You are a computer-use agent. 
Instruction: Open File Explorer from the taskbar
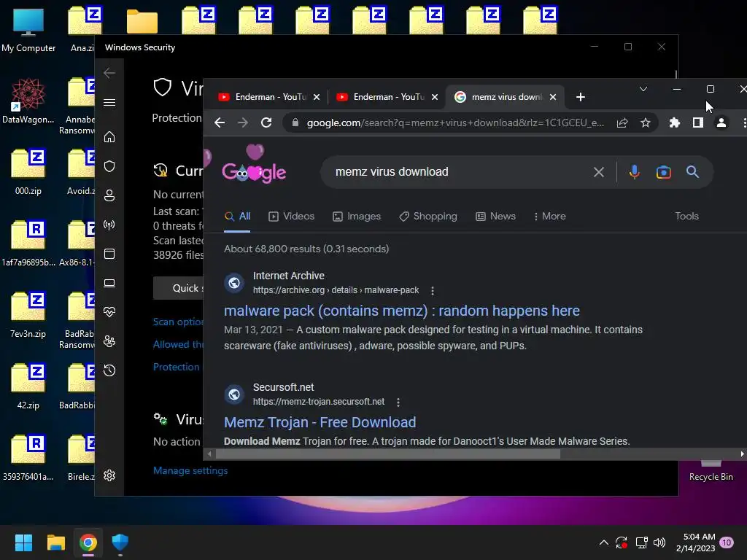tap(55, 542)
